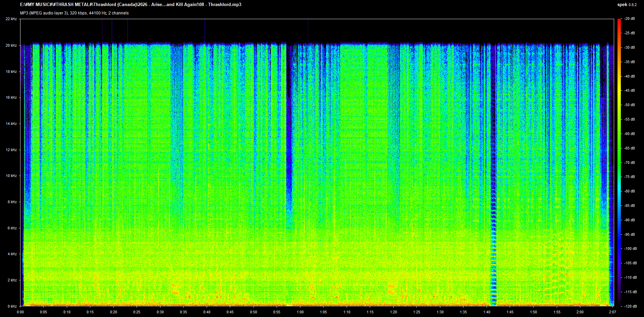This screenshot has width=644, height=317.
Task: Click the 0 kHz bottom frequency label
Action: [x=12, y=306]
